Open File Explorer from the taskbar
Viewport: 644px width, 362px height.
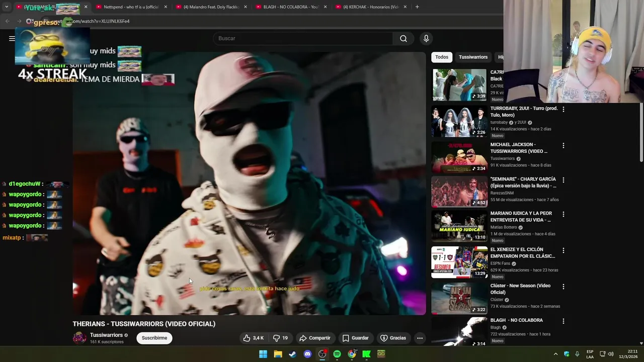[x=278, y=354]
